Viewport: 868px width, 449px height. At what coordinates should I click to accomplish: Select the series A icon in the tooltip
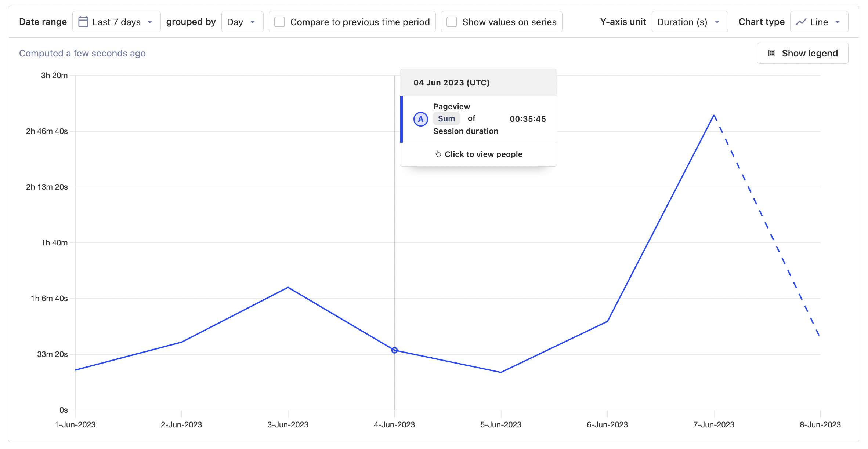420,119
